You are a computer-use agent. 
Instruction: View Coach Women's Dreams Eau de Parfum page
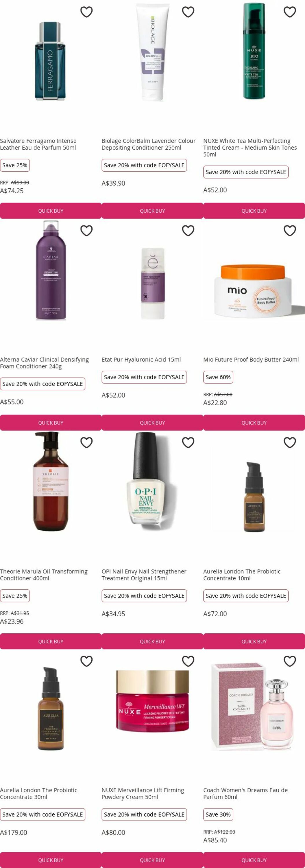click(x=245, y=793)
